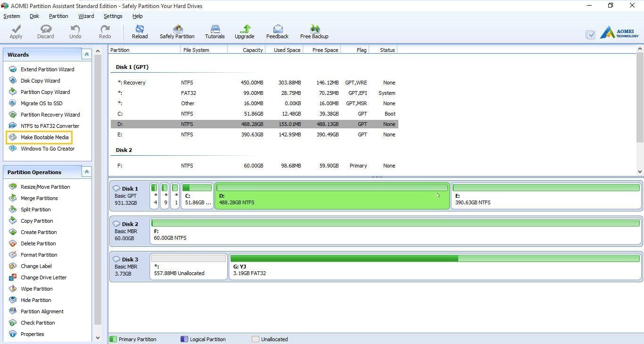Click the Partition Recovery Wizard icon
The width and height of the screenshot is (644, 344).
[13, 115]
